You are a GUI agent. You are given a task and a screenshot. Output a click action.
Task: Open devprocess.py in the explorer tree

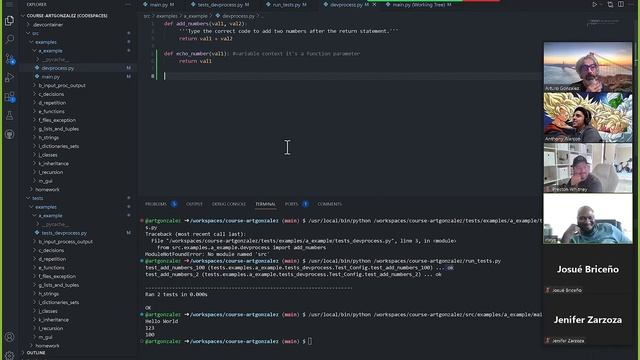58,68
